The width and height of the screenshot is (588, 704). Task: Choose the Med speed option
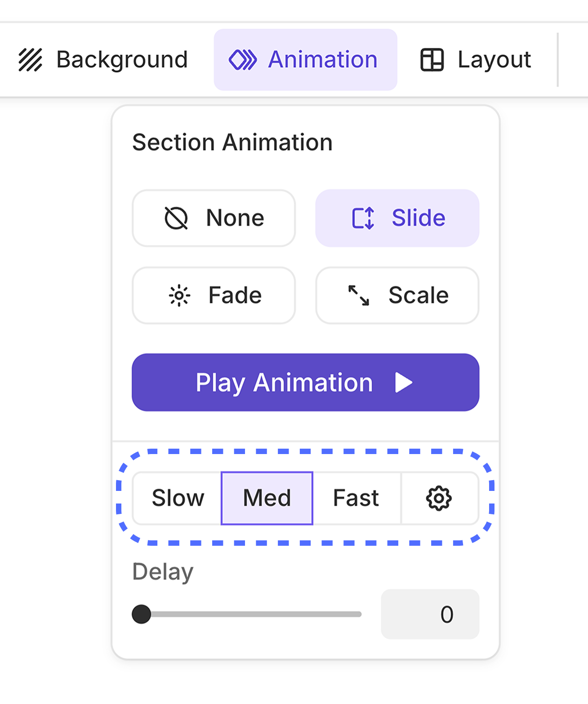pos(267,498)
